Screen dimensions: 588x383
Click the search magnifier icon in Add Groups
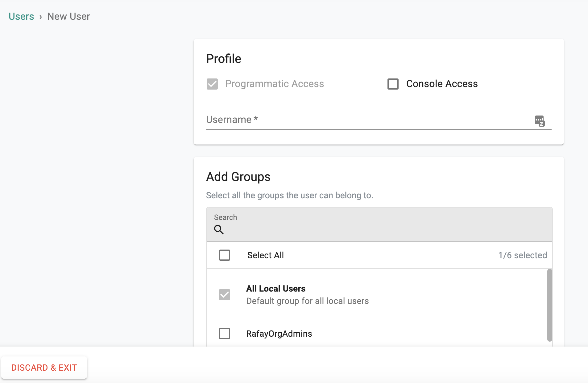pos(219,229)
